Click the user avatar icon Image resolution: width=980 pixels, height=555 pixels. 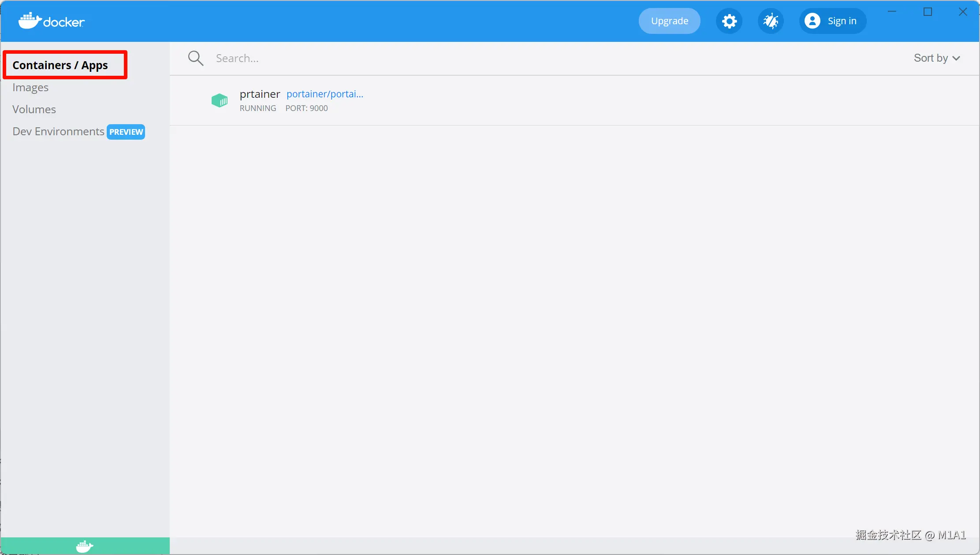tap(812, 21)
